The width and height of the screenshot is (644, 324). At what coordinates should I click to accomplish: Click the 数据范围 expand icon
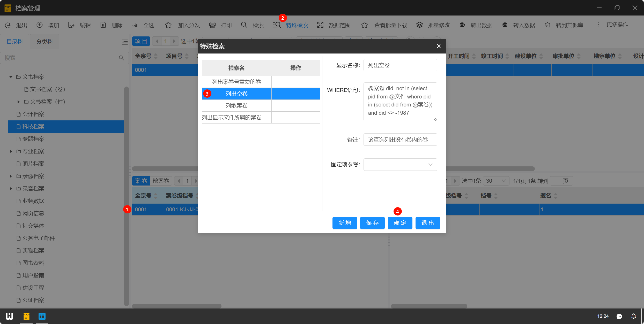[x=320, y=25]
